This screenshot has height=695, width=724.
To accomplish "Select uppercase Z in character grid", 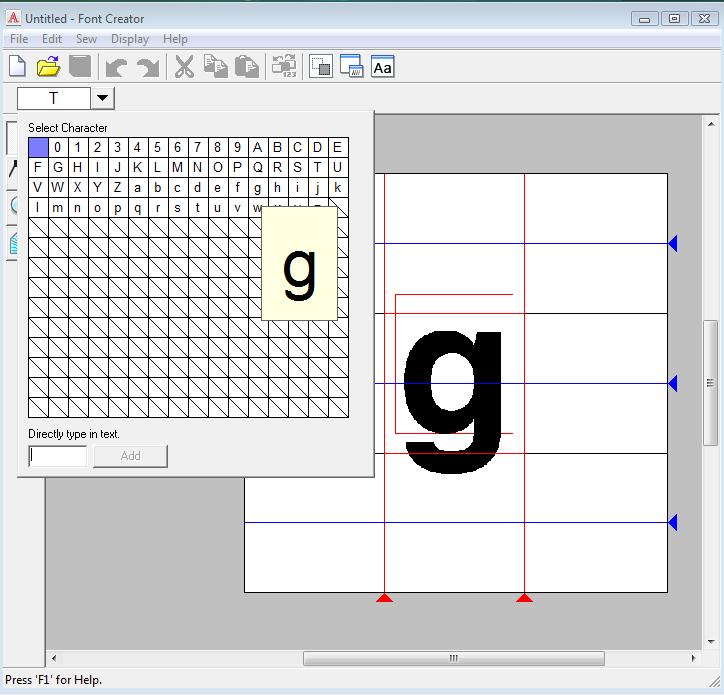I will coord(118,187).
